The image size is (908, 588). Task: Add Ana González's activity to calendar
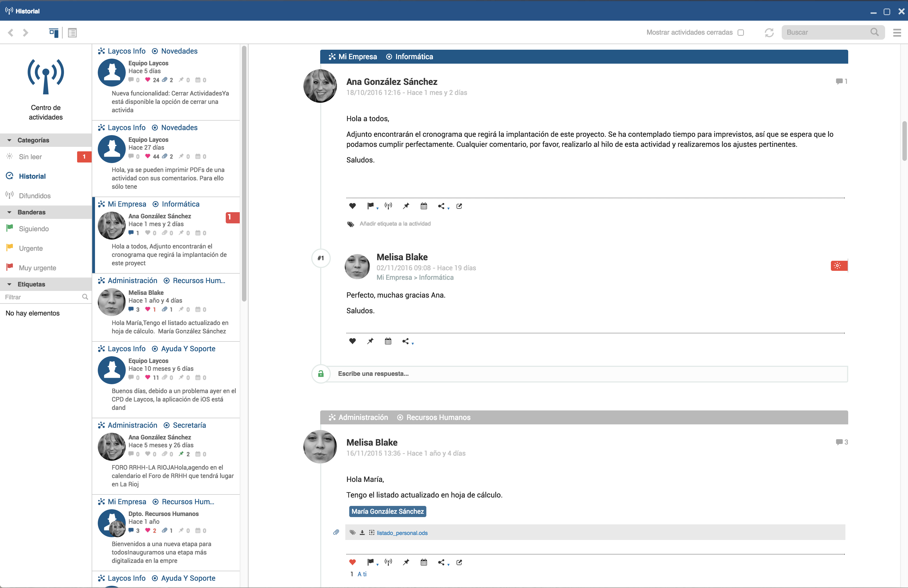click(424, 206)
